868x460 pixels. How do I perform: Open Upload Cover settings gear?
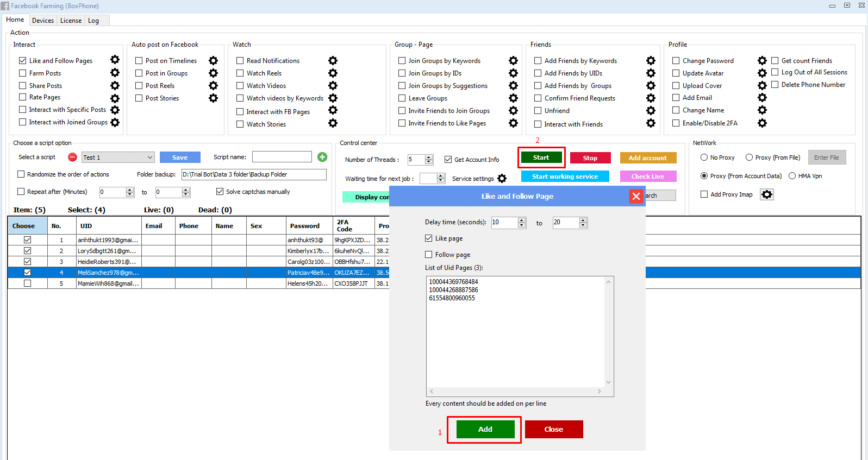762,85
